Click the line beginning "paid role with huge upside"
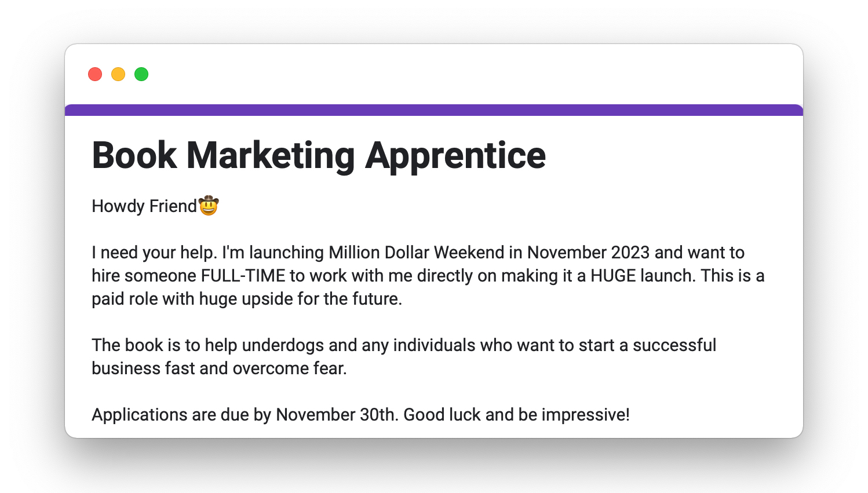The image size is (868, 493). click(247, 299)
